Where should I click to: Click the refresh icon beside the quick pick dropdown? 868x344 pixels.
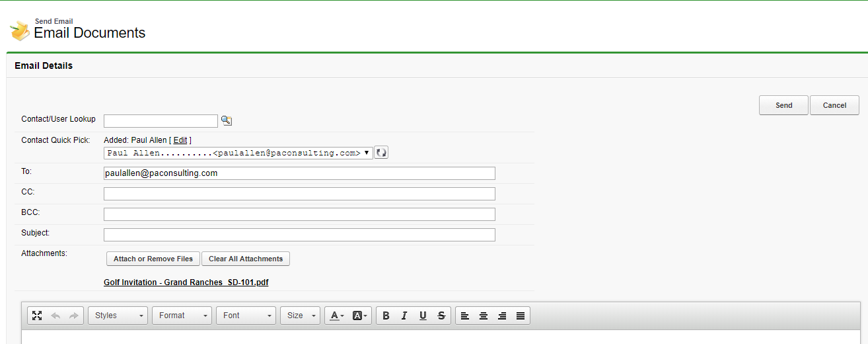[x=381, y=153]
